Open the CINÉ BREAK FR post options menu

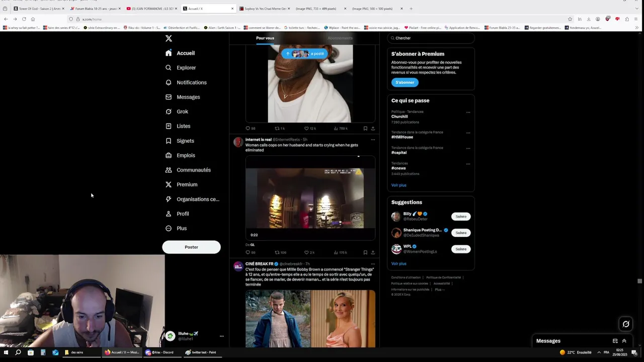(373, 263)
